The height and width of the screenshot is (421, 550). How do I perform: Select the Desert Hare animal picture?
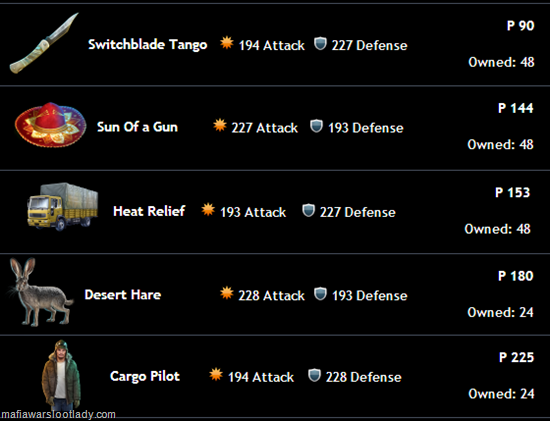tap(40, 292)
